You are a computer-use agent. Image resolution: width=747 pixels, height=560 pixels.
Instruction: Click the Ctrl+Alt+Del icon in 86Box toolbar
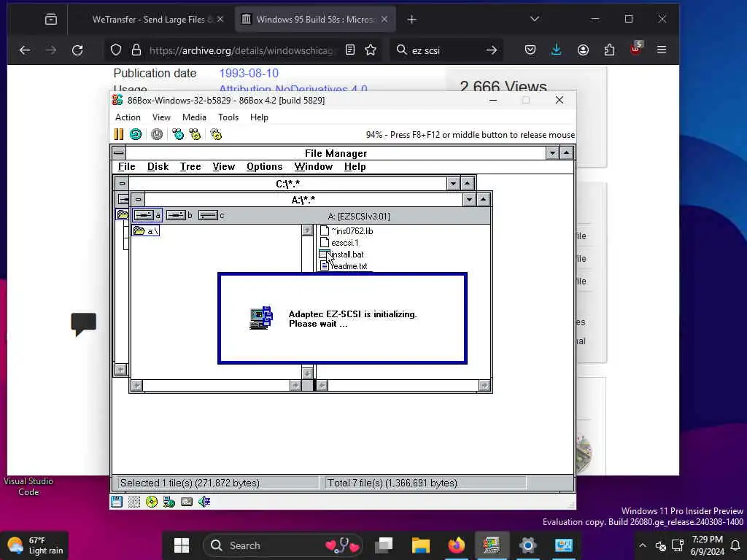pos(178,134)
